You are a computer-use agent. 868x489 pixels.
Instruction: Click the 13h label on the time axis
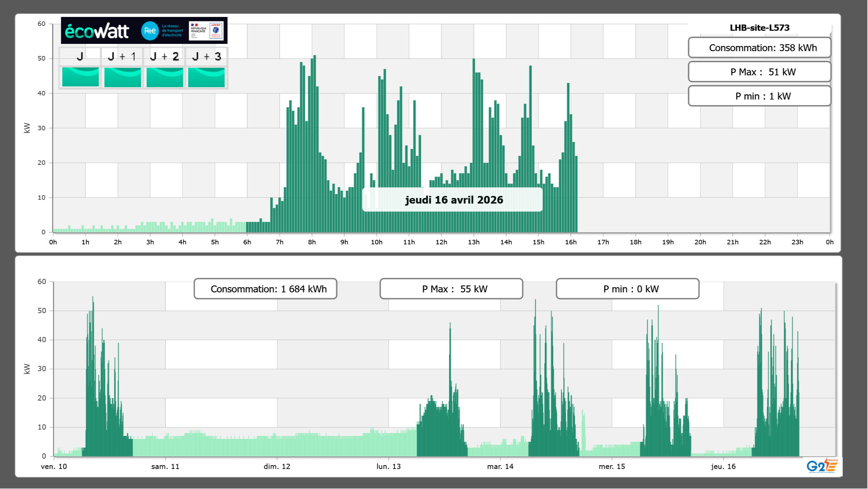tap(474, 242)
